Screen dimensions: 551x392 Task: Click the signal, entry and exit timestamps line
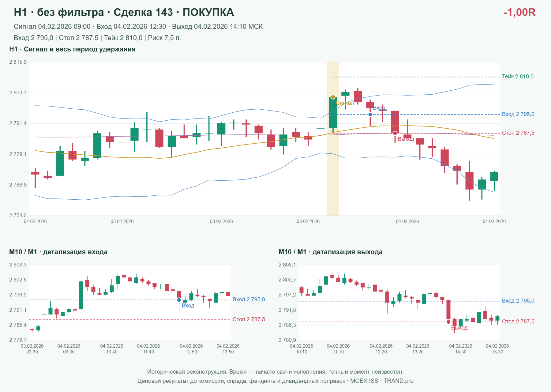pos(138,27)
